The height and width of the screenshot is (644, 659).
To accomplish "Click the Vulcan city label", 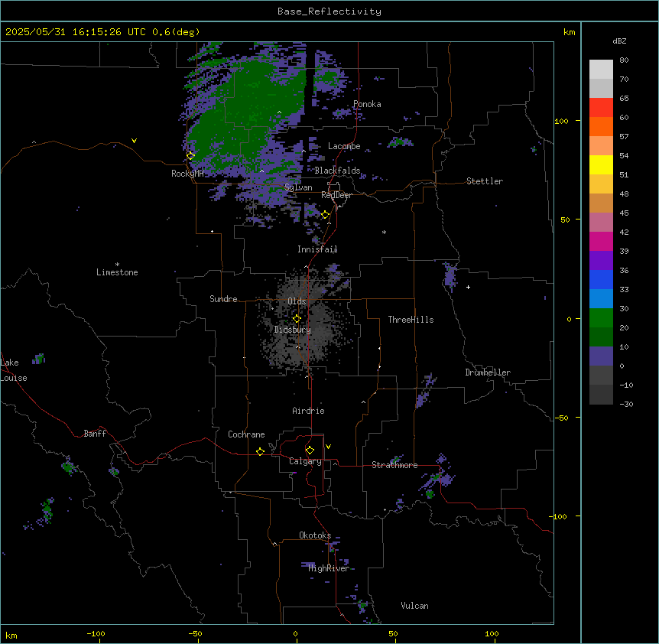I will click(x=414, y=606).
